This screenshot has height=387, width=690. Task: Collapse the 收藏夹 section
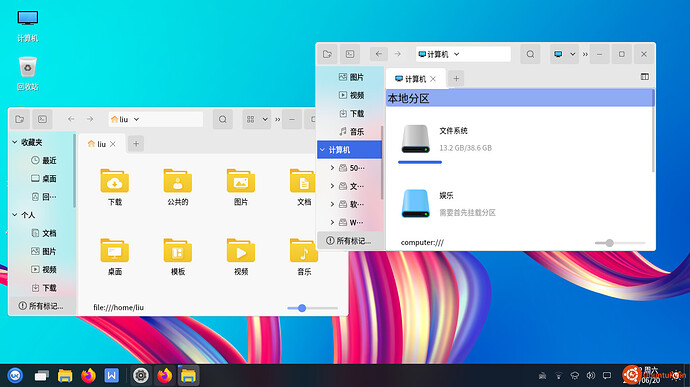(15, 142)
